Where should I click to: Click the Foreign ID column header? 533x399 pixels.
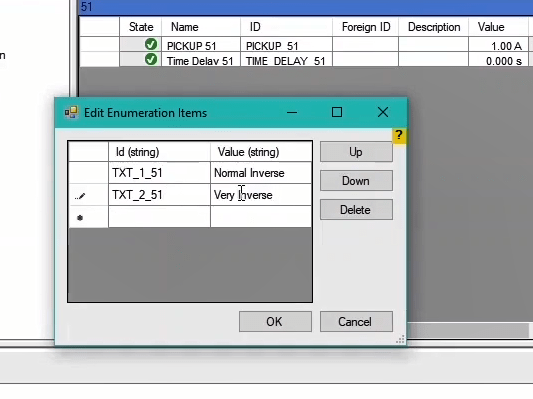click(365, 27)
